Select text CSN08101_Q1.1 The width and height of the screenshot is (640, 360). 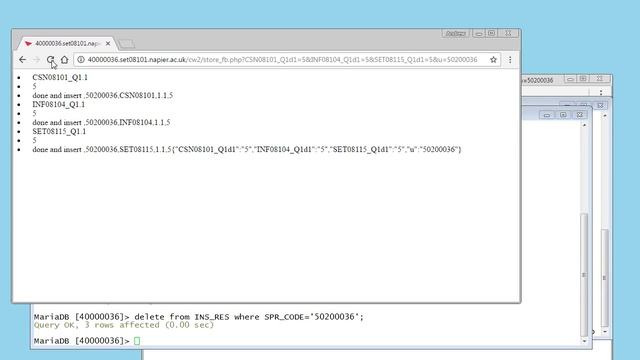[60, 77]
